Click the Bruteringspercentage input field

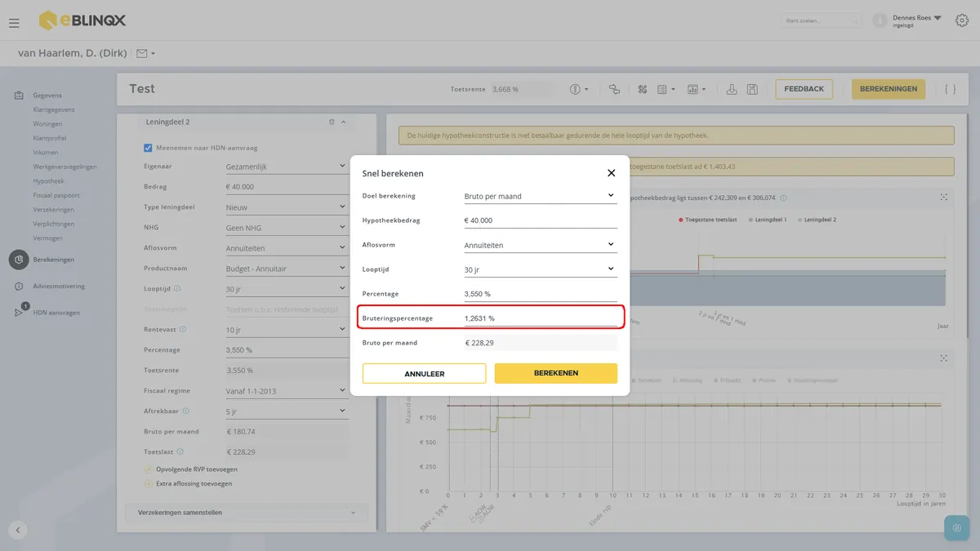point(541,318)
